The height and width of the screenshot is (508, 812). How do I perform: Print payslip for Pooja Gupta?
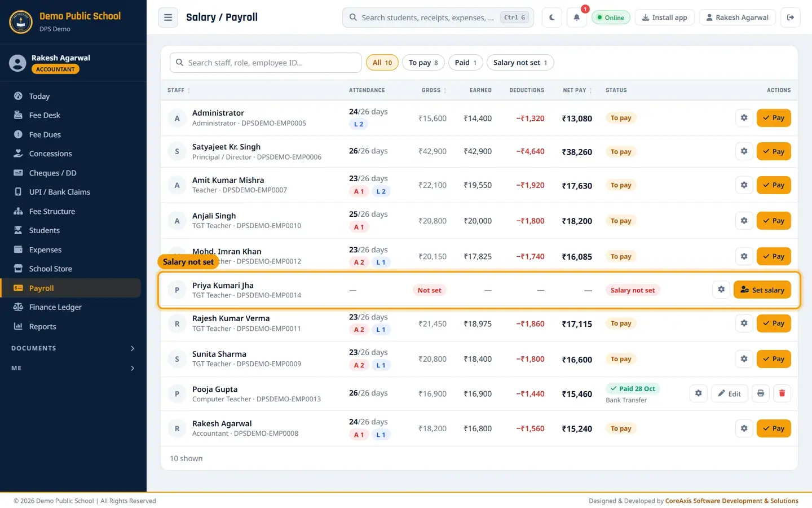[x=761, y=393]
